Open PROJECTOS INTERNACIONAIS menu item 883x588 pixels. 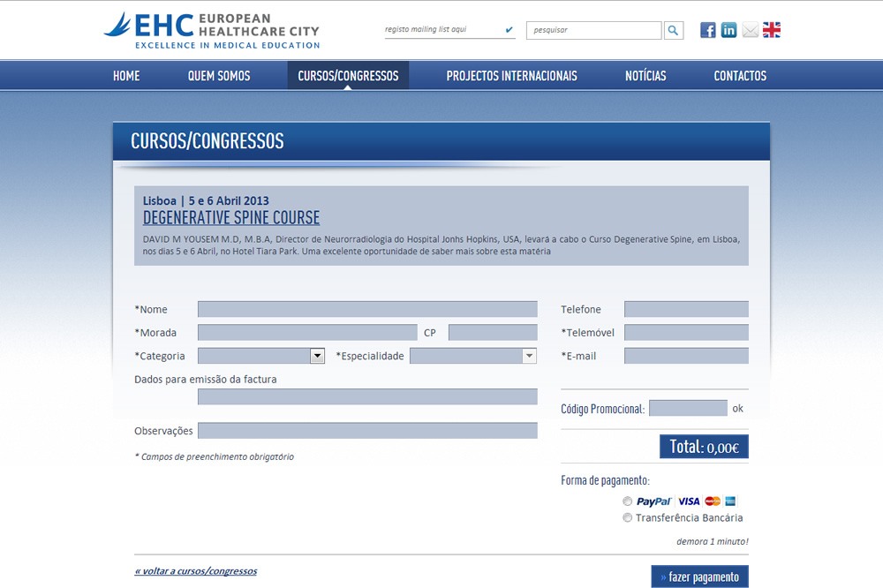pyautogui.click(x=512, y=75)
